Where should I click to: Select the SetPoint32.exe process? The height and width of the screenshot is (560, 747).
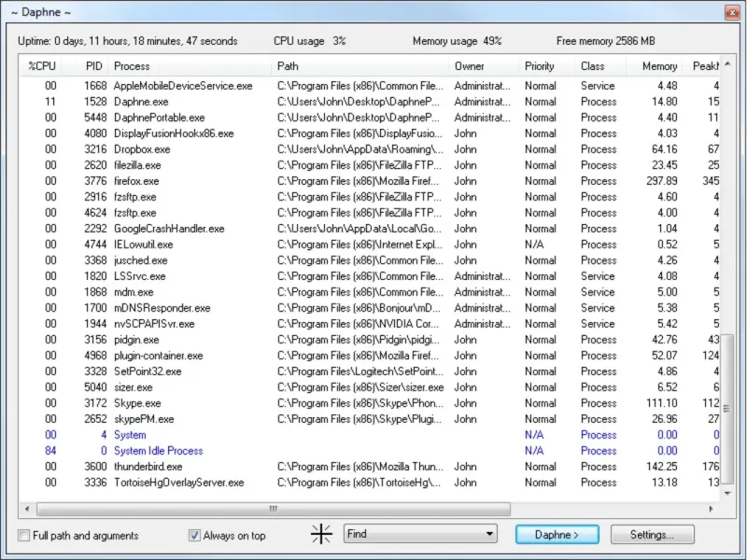[369, 371]
